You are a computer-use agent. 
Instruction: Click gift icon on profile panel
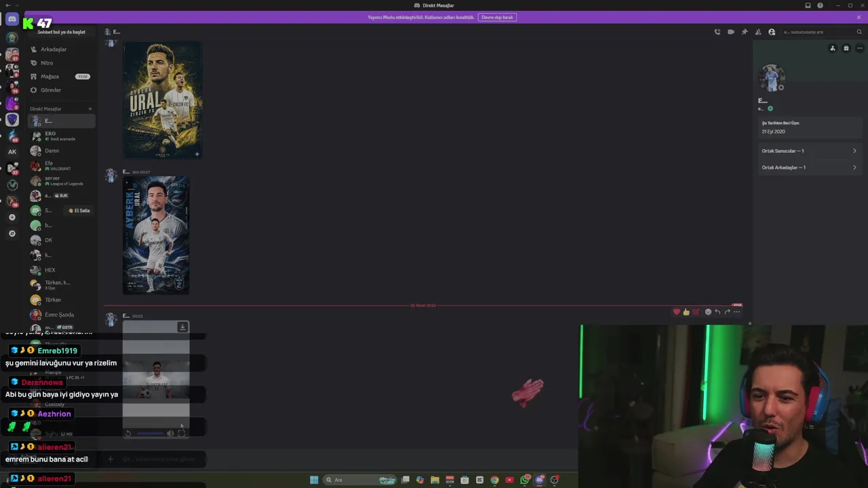[846, 48]
